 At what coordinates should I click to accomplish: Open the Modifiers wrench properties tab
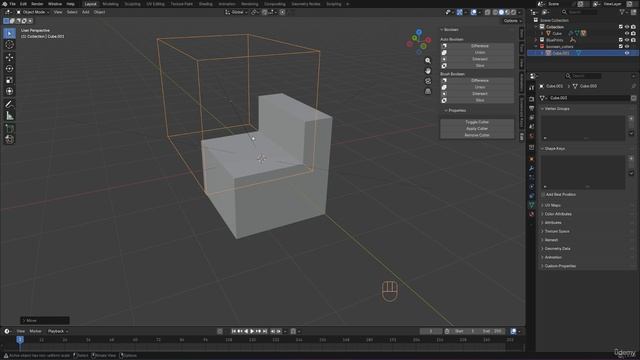point(531,168)
